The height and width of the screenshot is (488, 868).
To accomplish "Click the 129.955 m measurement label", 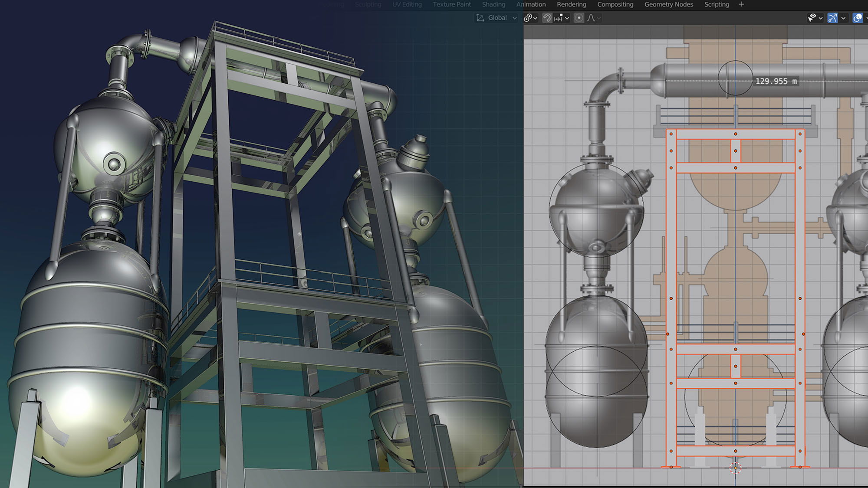I will click(x=776, y=81).
